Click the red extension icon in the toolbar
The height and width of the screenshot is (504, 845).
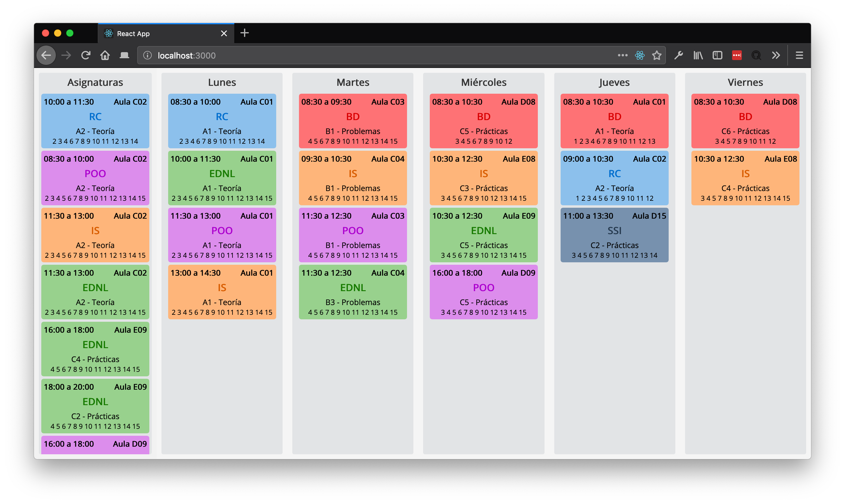[x=737, y=55]
